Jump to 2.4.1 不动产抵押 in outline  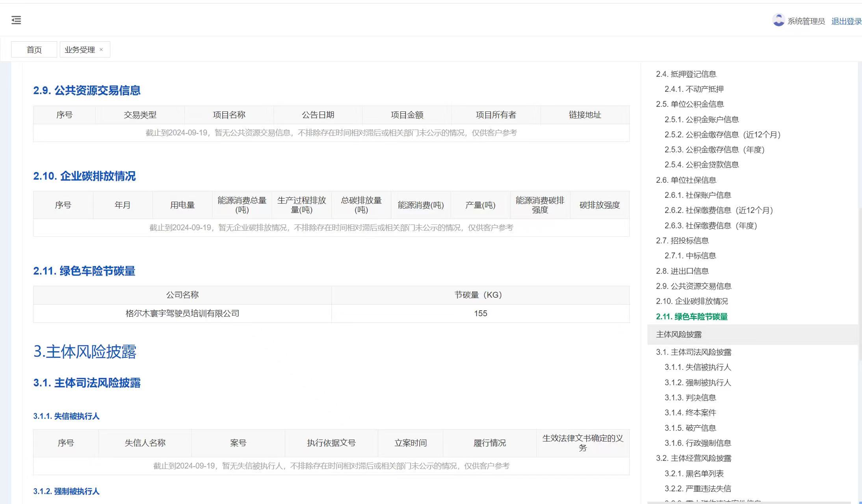(694, 89)
